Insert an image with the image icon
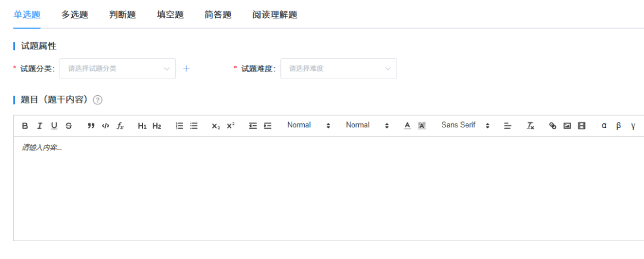Screen dimensions: 644x259 [x=567, y=126]
